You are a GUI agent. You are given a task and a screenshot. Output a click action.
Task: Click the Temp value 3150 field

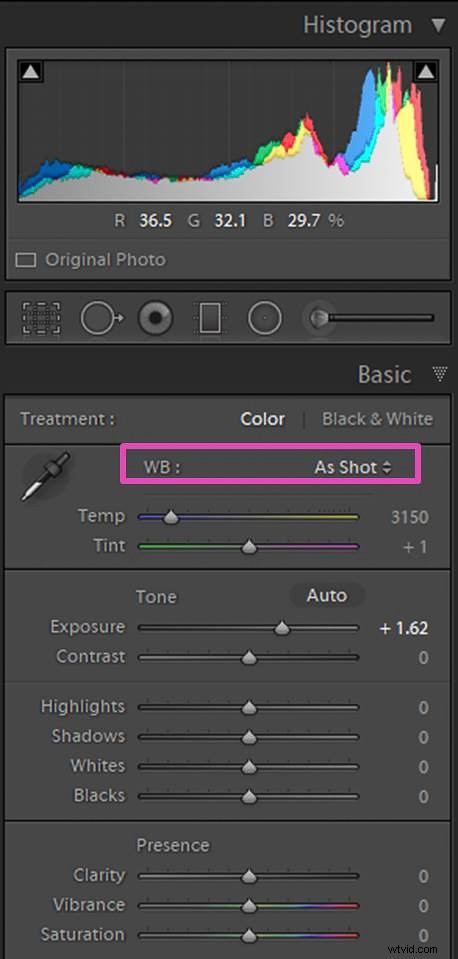click(x=410, y=517)
